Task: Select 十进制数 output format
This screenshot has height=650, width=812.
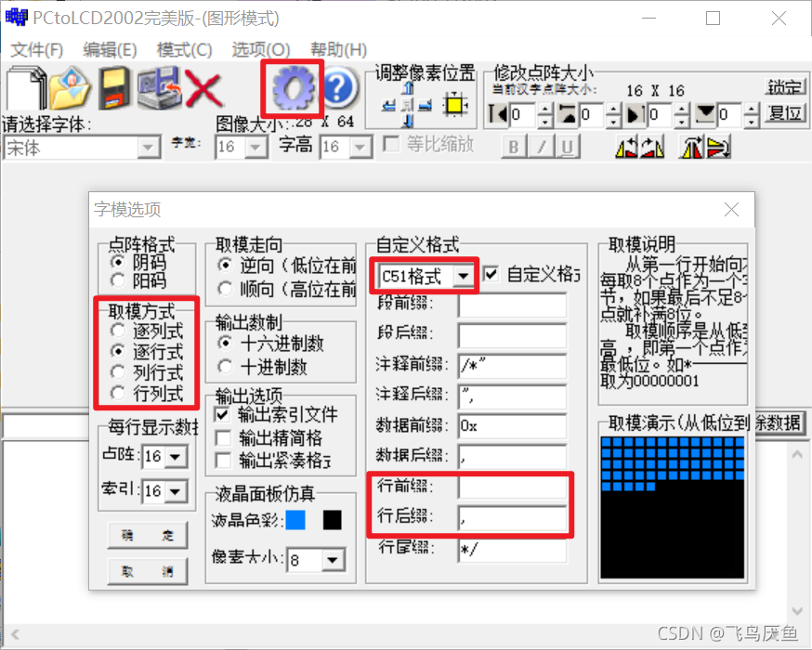Action: point(225,367)
